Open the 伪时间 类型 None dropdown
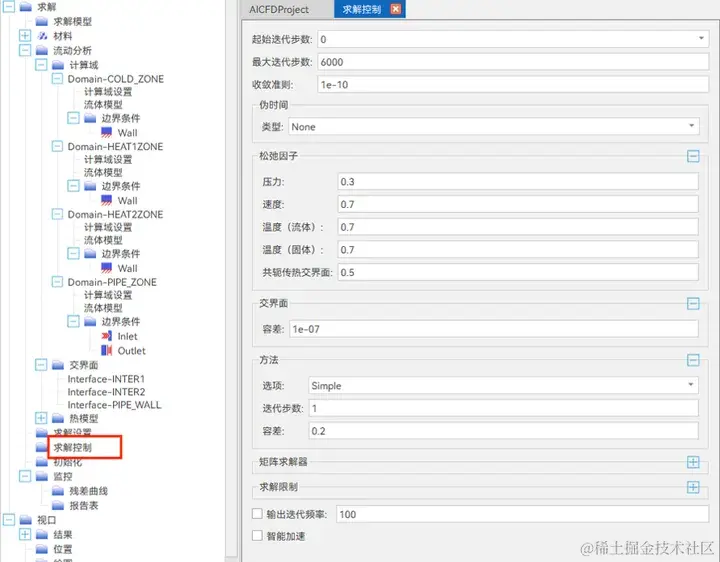The image size is (720, 562). [x=494, y=126]
